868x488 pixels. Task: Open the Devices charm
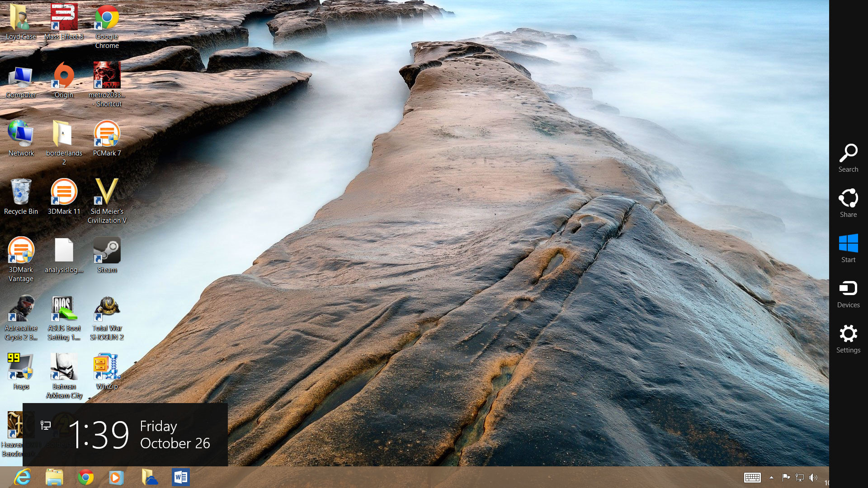pos(848,293)
